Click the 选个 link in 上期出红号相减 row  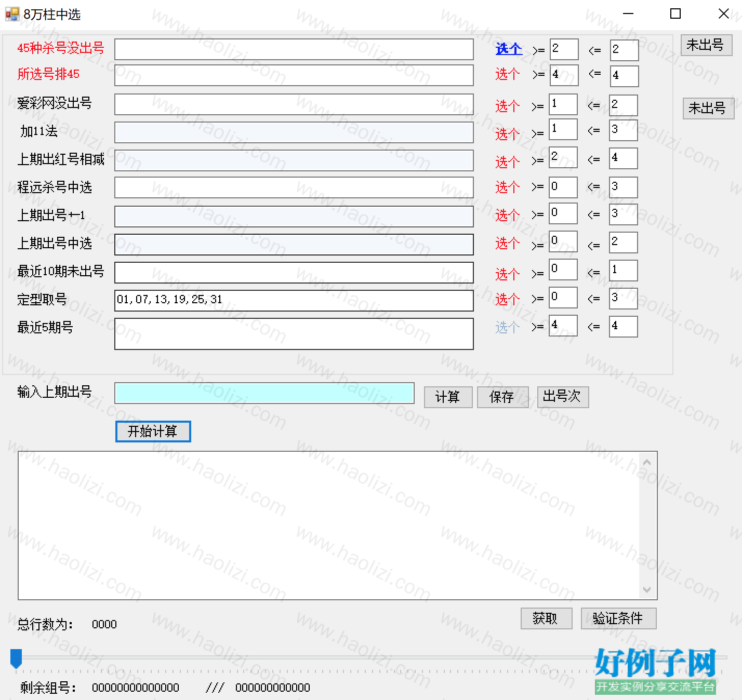point(508,163)
